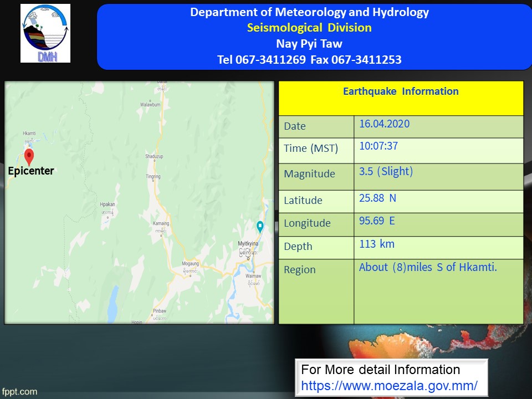Click the Shaduzup label on the map
Viewport: 532px width, 399px height.
click(x=154, y=156)
